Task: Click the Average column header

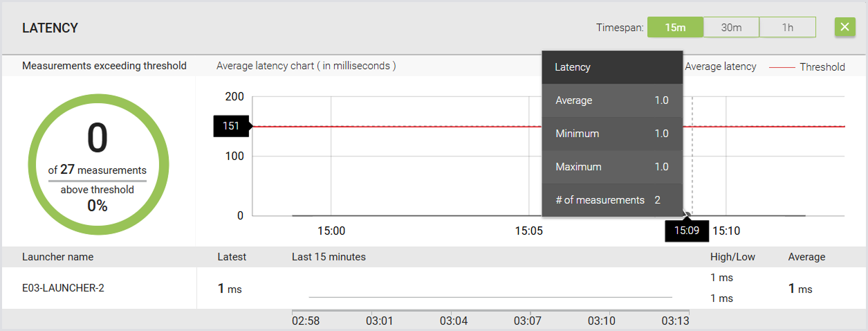Action: [x=806, y=257]
